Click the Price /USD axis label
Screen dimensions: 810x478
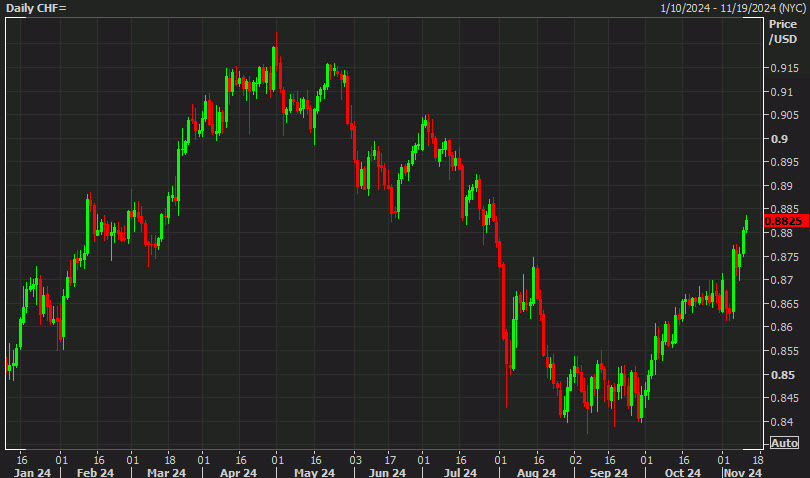pyautogui.click(x=783, y=32)
